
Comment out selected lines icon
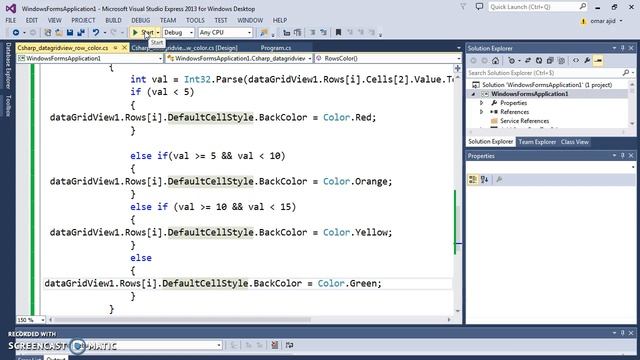312,32
